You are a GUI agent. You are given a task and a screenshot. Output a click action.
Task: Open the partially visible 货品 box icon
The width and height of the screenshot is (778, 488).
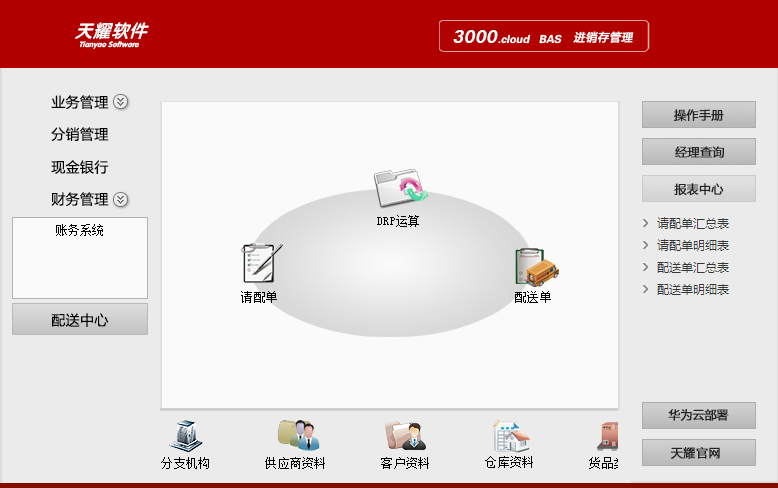(x=608, y=436)
